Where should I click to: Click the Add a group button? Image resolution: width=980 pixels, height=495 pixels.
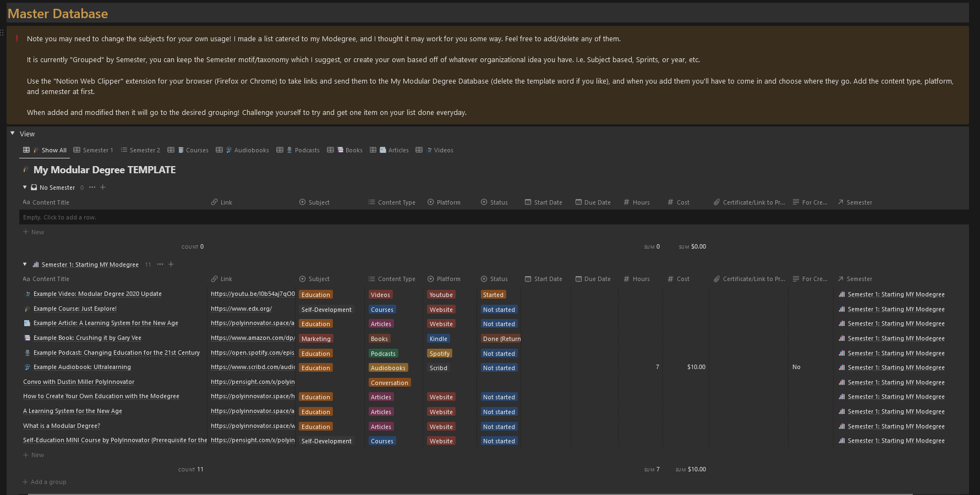coord(45,482)
